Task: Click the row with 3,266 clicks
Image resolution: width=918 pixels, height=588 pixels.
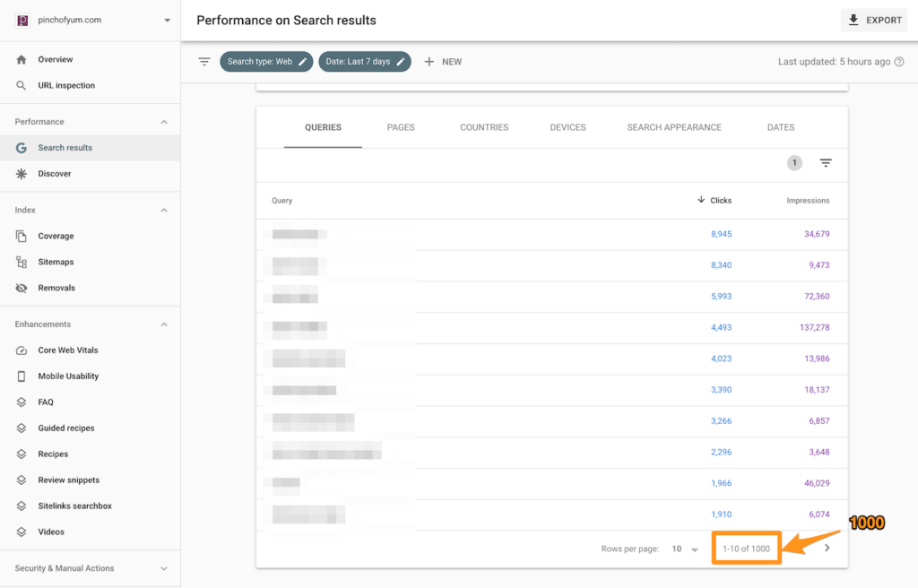Action: pos(551,420)
